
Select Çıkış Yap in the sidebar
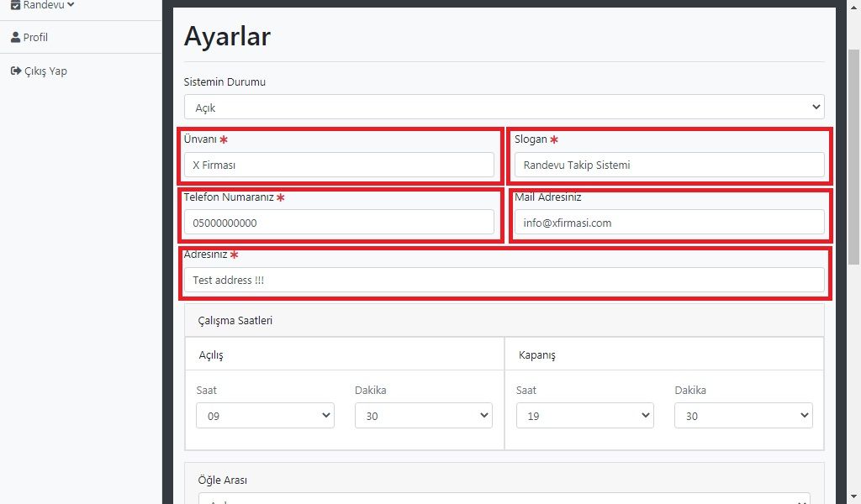(x=45, y=71)
